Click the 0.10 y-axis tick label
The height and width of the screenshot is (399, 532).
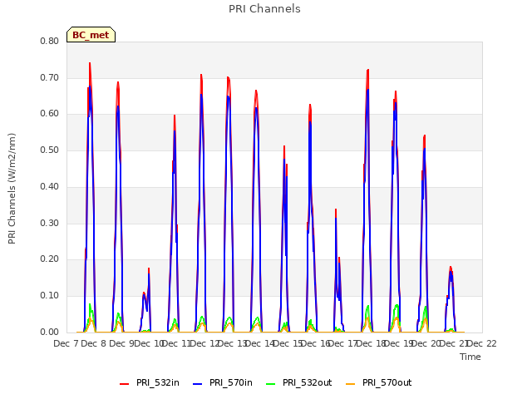[x=49, y=296]
